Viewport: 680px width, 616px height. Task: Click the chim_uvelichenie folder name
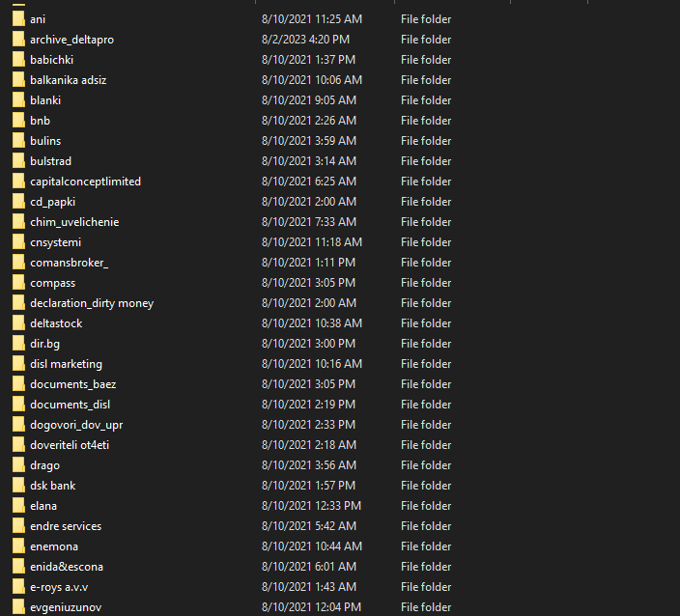(74, 222)
